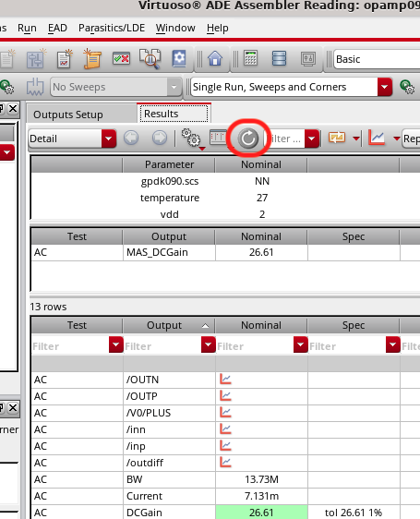420x519 pixels.
Task: Close the lower left docked panel
Action: point(13,408)
